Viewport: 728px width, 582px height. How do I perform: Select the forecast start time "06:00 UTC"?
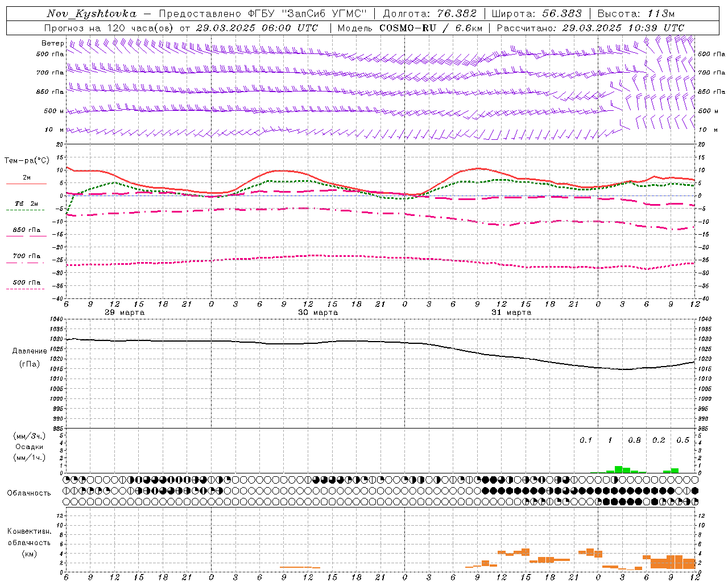click(290, 28)
